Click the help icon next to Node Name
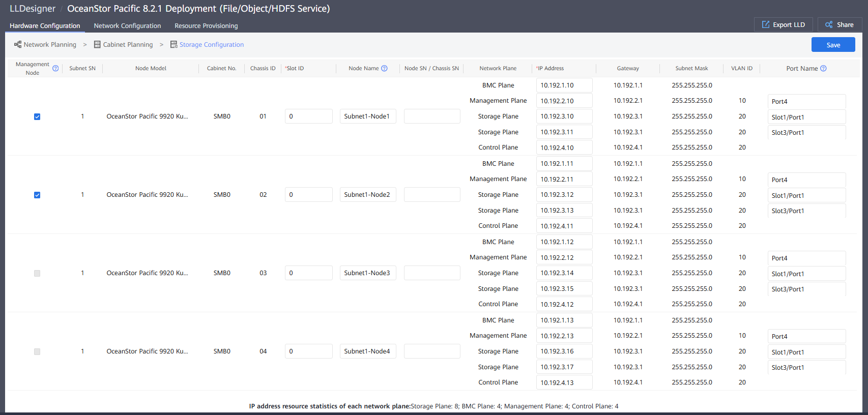This screenshot has height=415, width=868. click(x=384, y=69)
